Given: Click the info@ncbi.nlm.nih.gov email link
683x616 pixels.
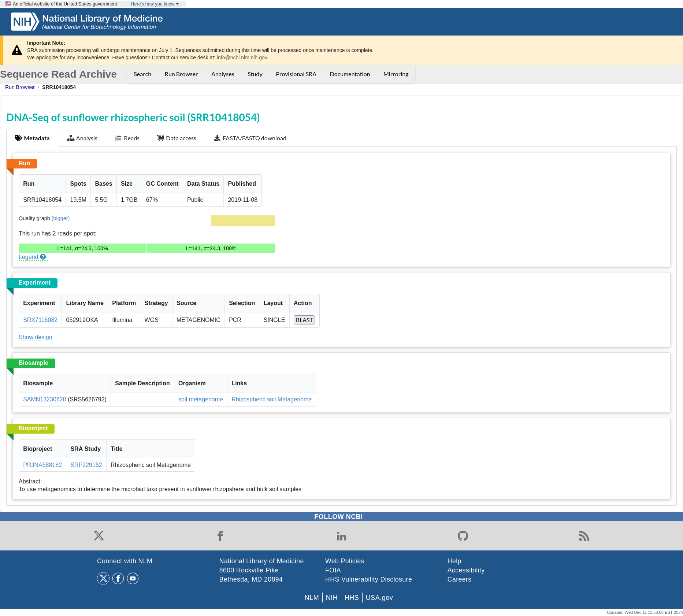Looking at the screenshot, I should (242, 57).
